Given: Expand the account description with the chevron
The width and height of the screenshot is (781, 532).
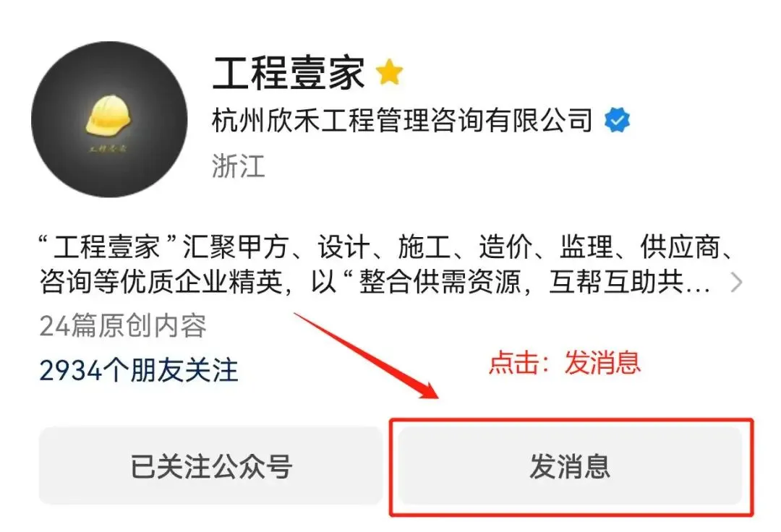Looking at the screenshot, I should coord(735,282).
